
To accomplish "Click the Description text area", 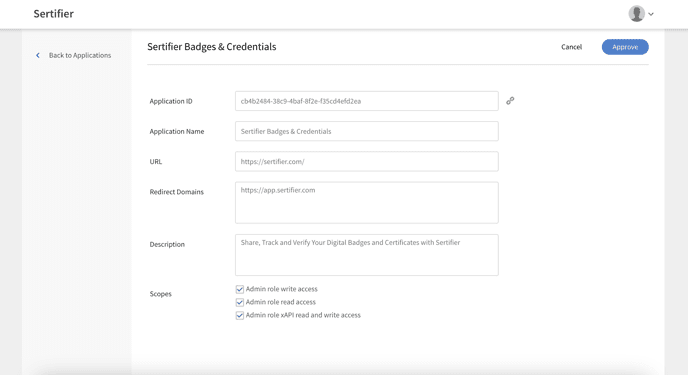I will click(x=366, y=255).
